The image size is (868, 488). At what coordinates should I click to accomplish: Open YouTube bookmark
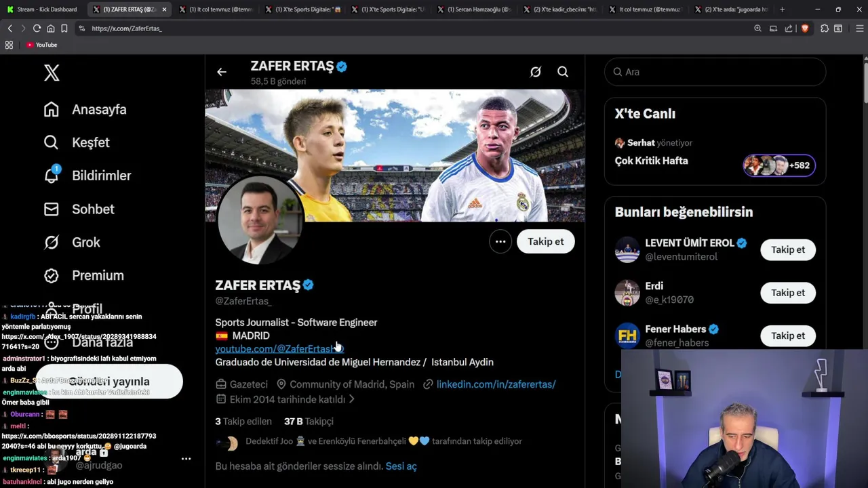pos(41,45)
